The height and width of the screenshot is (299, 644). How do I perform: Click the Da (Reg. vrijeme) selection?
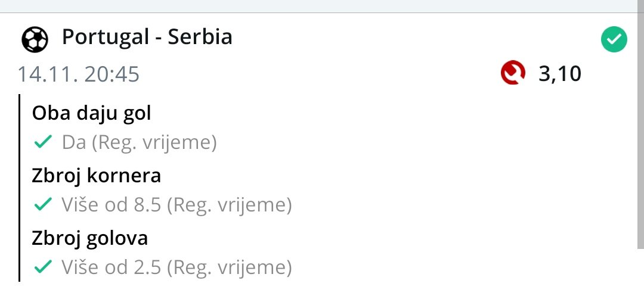click(x=139, y=143)
